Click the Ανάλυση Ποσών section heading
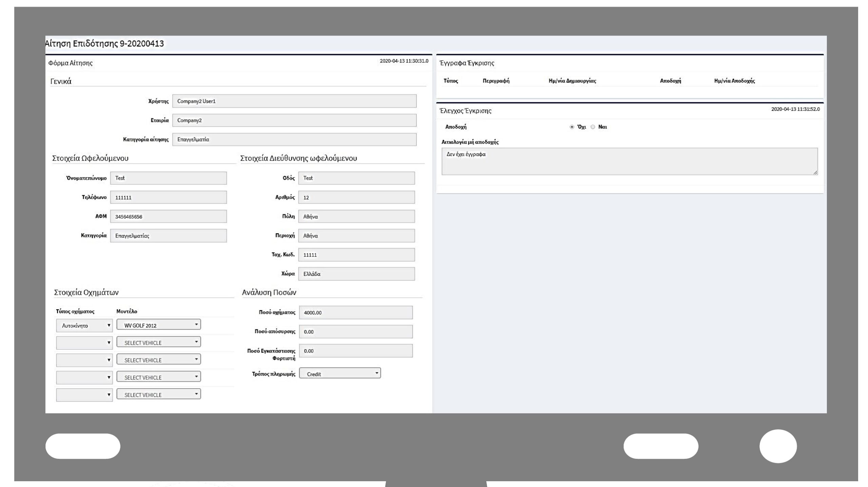The height and width of the screenshot is (487, 868). pyautogui.click(x=269, y=293)
